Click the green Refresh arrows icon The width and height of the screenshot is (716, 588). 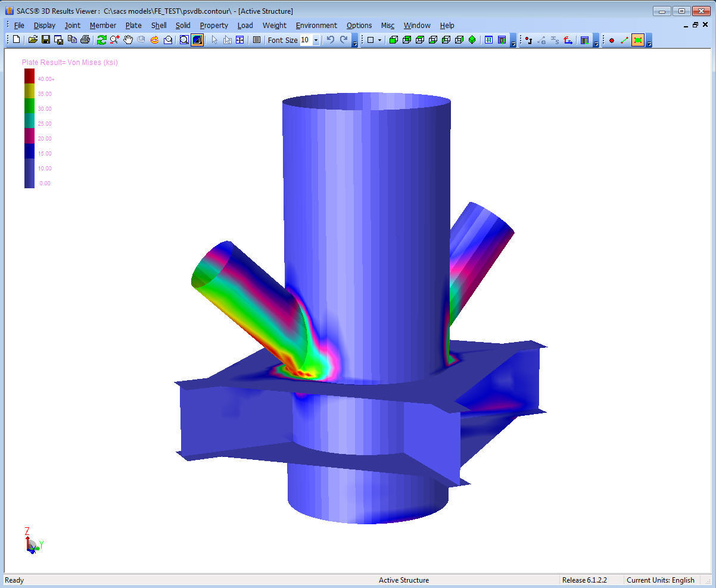point(102,40)
